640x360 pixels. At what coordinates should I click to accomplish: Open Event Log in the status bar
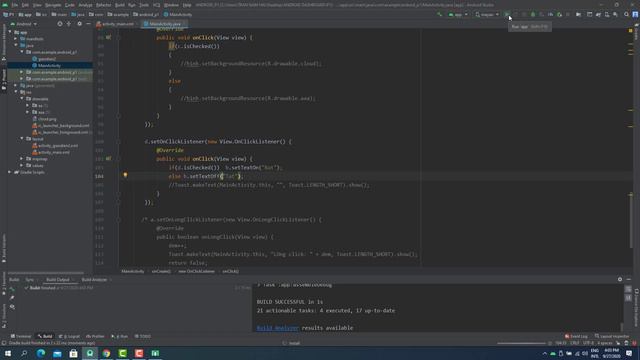pyautogui.click(x=576, y=336)
